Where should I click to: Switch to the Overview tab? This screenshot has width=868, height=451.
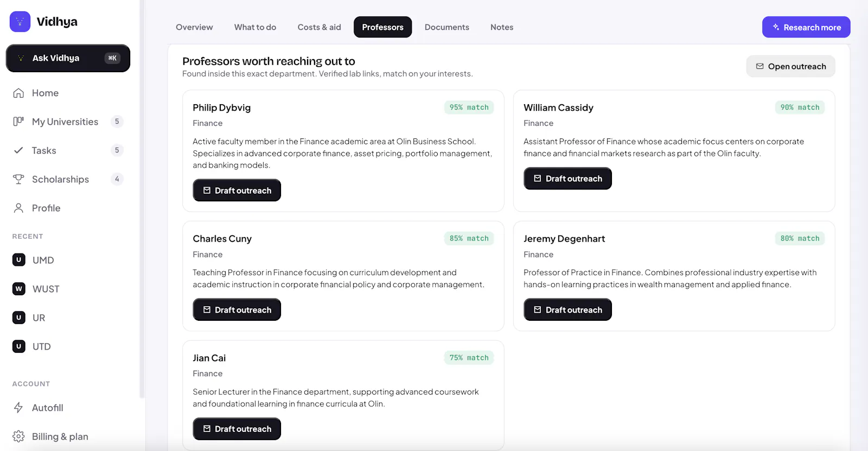[194, 27]
